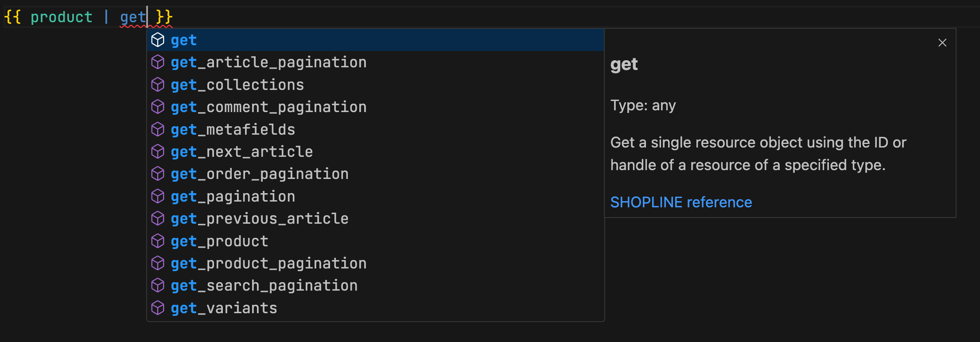Click the cube icon next to get_next_article
Screen dimensions: 980x342
click(158, 152)
